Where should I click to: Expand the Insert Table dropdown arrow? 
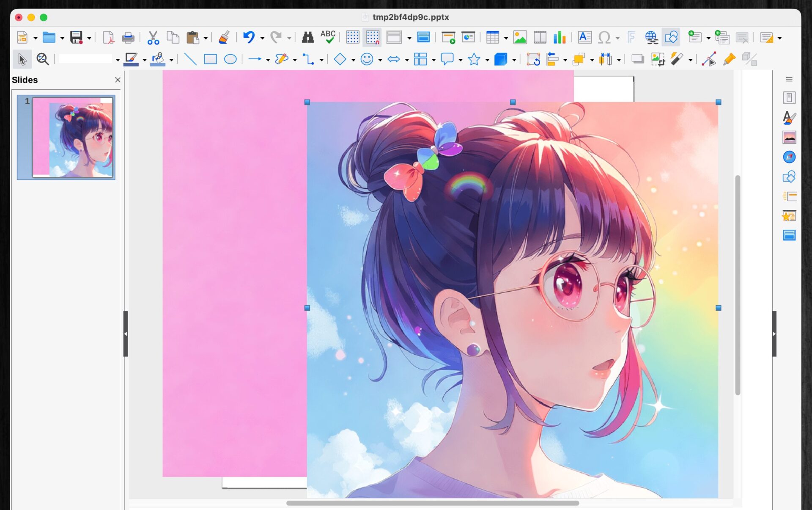coord(506,38)
